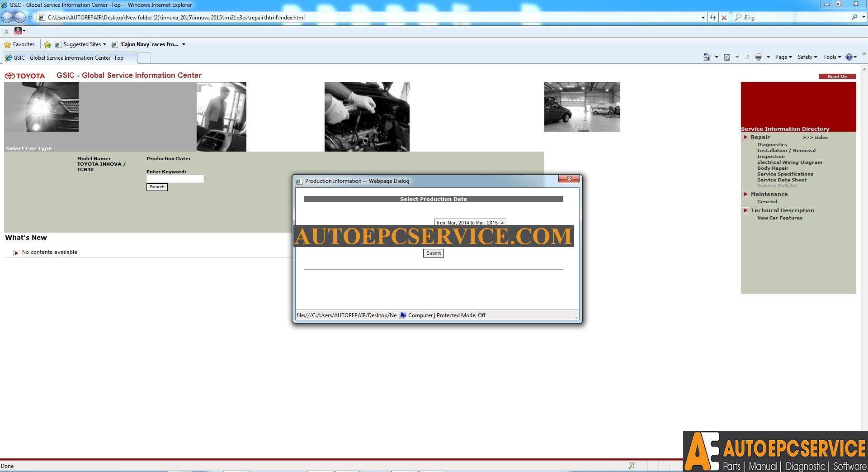Open a new blank tab

144,58
